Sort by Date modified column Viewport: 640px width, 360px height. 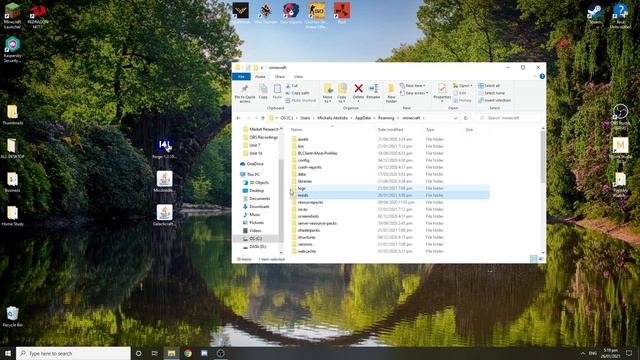point(390,130)
